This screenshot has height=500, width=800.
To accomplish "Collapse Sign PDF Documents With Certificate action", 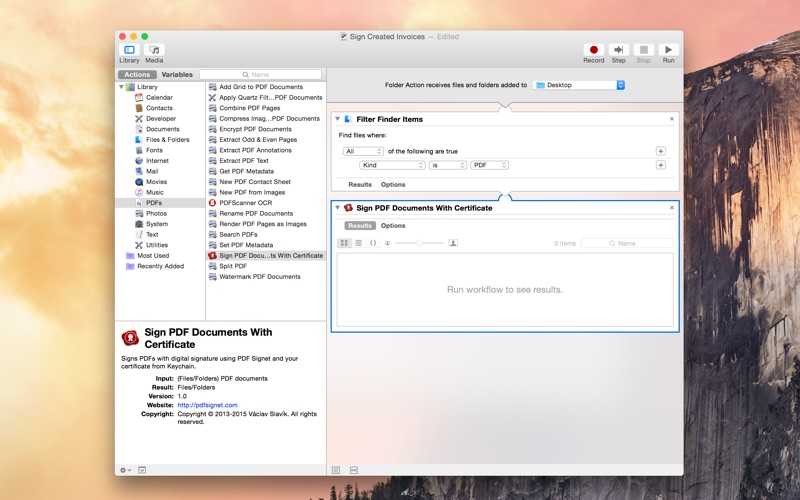I will point(337,208).
